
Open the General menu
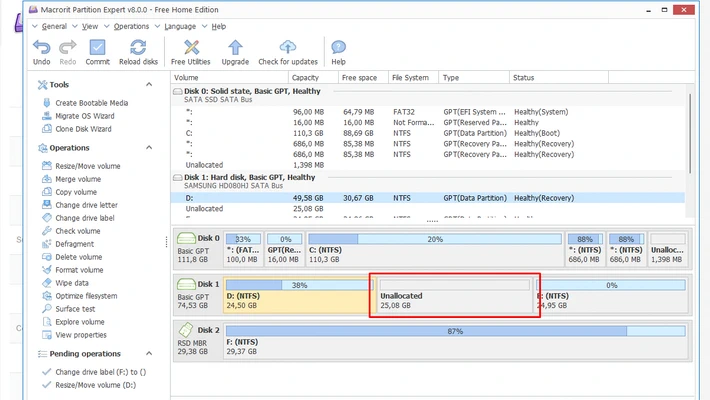pyautogui.click(x=54, y=26)
